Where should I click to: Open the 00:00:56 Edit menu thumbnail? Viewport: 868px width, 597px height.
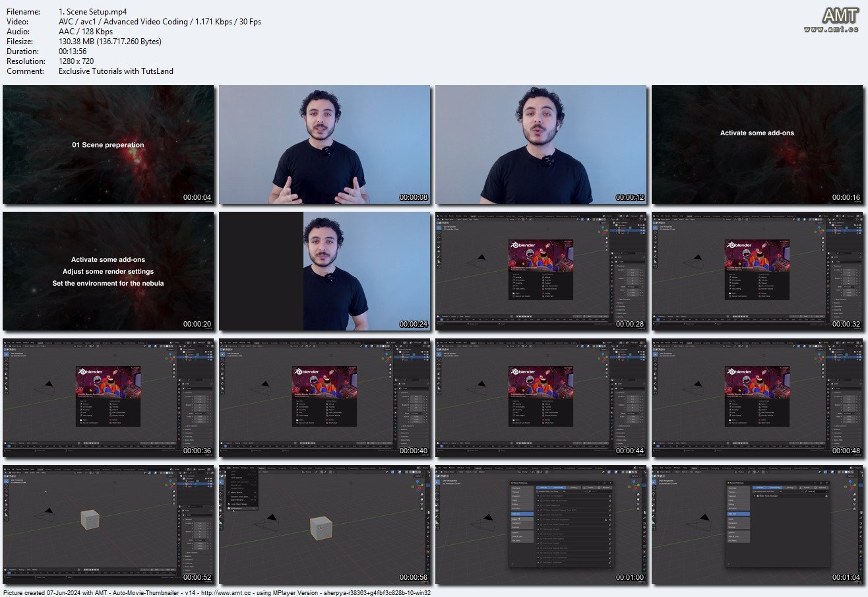[x=325, y=524]
